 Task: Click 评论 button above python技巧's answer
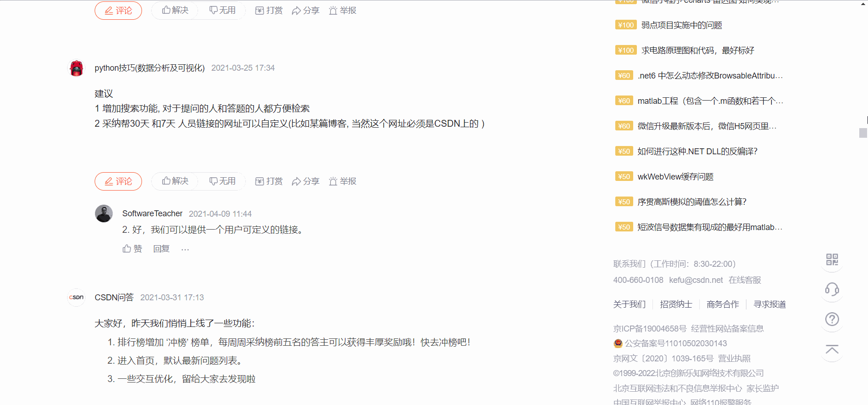coord(118,10)
